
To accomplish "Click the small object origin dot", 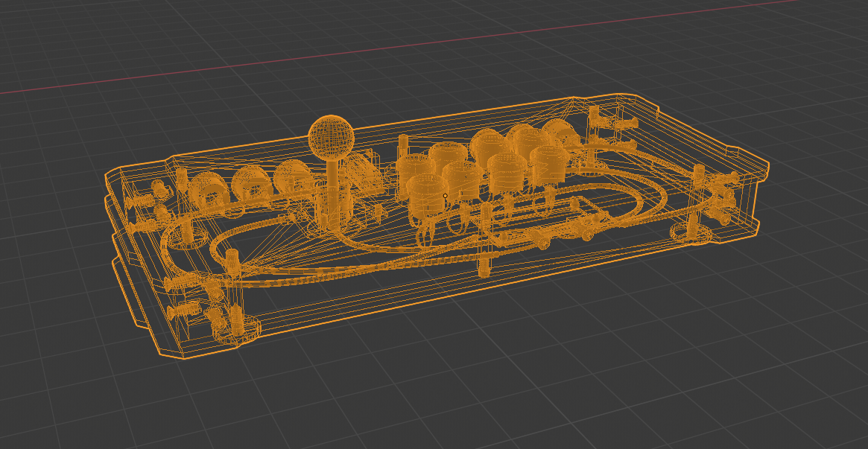I will 445,196.
